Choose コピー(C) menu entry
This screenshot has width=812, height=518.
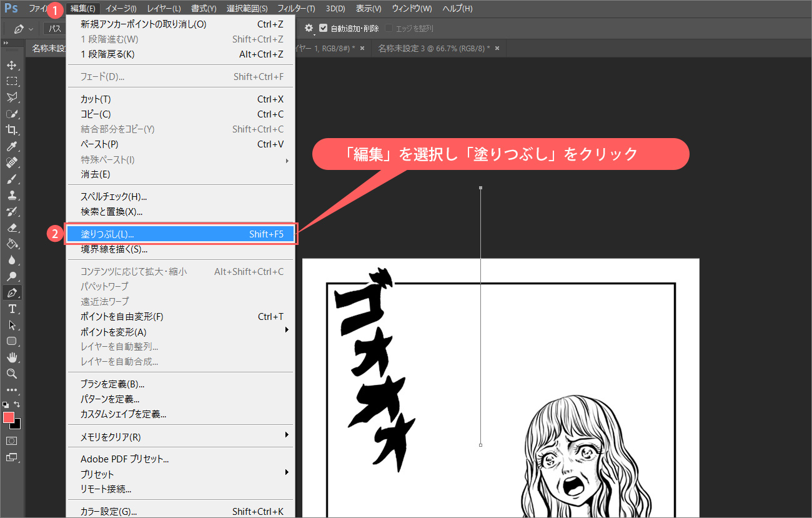(x=180, y=114)
